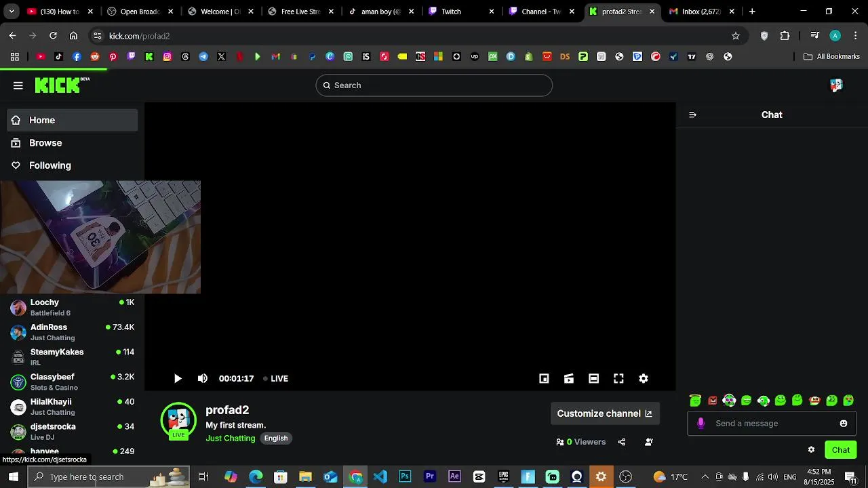Open the emoji picker in chat input
868x488 pixels.
pyautogui.click(x=844, y=424)
